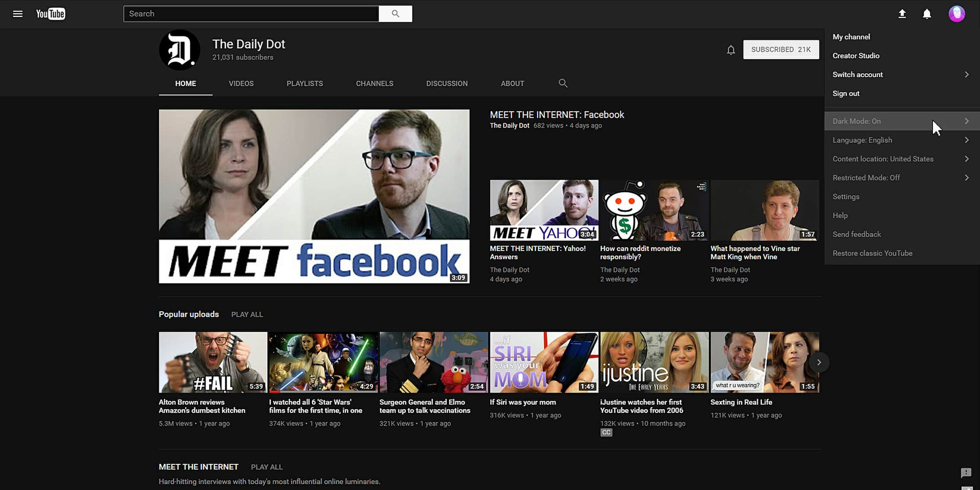Click Send feedback menu entry

tap(902, 234)
